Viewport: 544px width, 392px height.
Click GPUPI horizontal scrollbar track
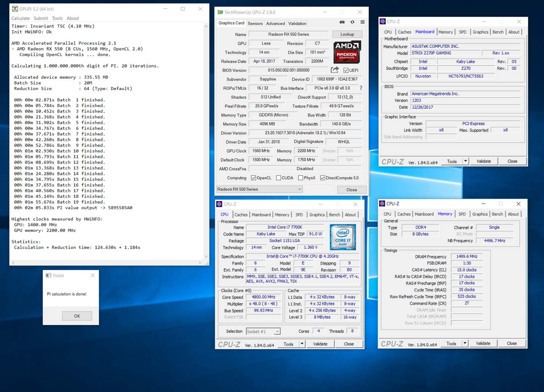coord(106,262)
